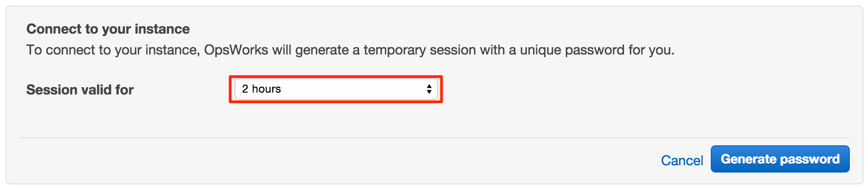Click the upward arrow in the duration selector
This screenshot has height=188, width=868.
pyautogui.click(x=429, y=86)
